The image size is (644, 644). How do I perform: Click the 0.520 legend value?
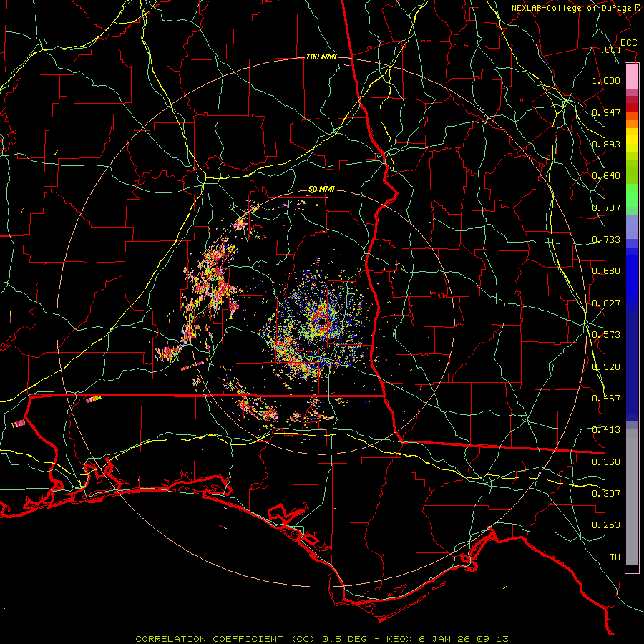[606, 367]
